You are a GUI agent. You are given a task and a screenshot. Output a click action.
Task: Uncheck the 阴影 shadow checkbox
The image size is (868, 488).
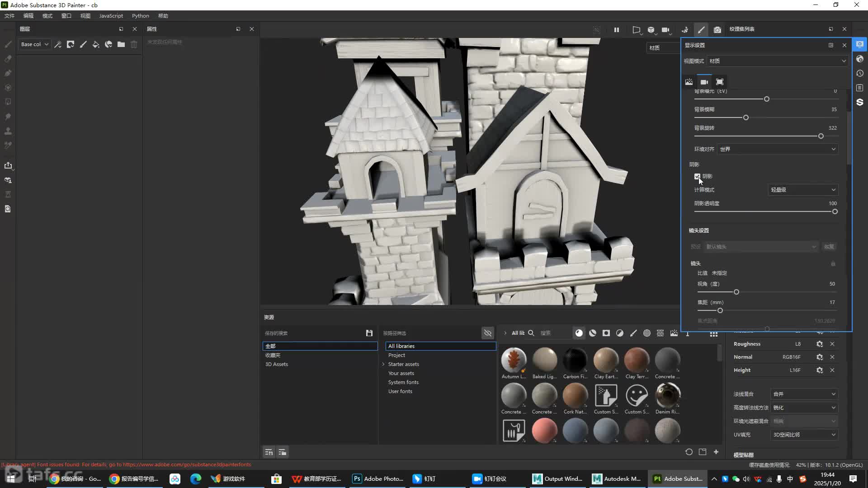tap(697, 176)
